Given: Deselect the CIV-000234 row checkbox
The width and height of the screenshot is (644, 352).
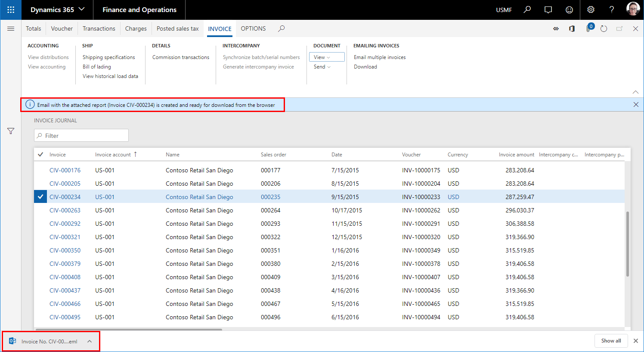Looking at the screenshot, I should pyautogui.click(x=40, y=197).
